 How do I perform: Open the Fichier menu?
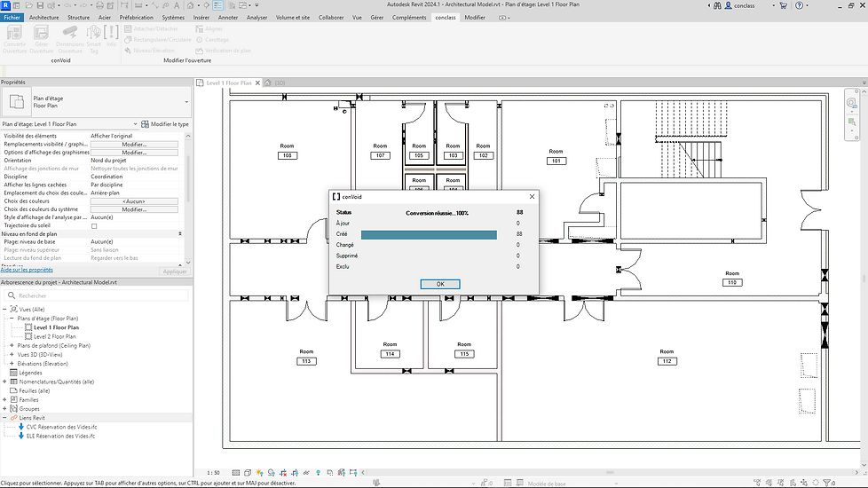pos(12,17)
